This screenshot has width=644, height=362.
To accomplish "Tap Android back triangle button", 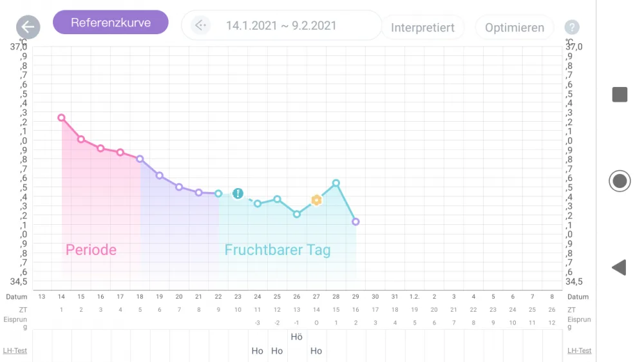I will pyautogui.click(x=619, y=267).
